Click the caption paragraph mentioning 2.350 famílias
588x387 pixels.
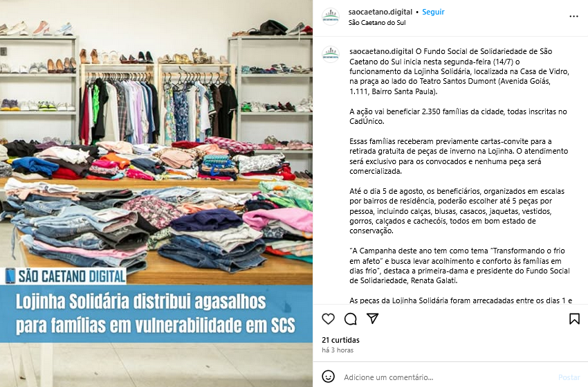click(458, 116)
